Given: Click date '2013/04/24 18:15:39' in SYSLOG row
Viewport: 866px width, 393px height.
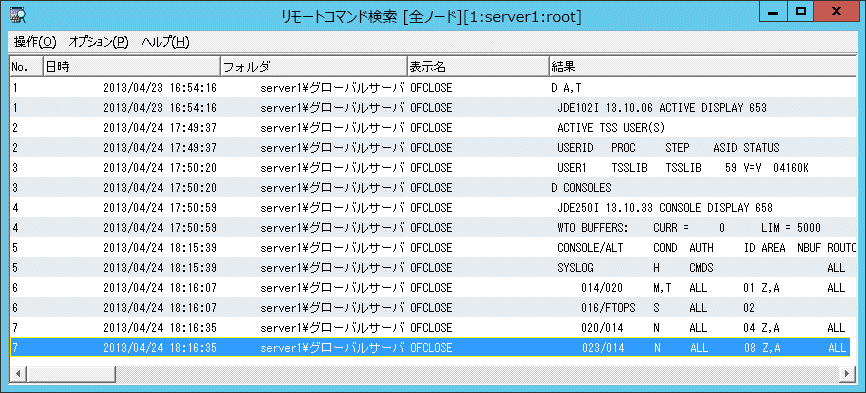Looking at the screenshot, I should coord(160,267).
